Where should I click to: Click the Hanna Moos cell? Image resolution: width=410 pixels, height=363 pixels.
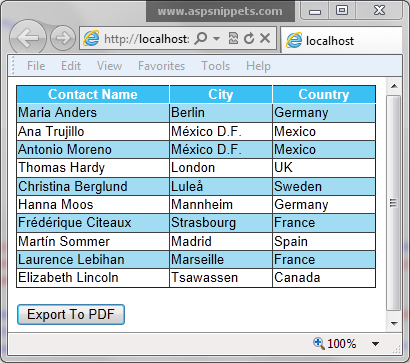[x=93, y=204]
